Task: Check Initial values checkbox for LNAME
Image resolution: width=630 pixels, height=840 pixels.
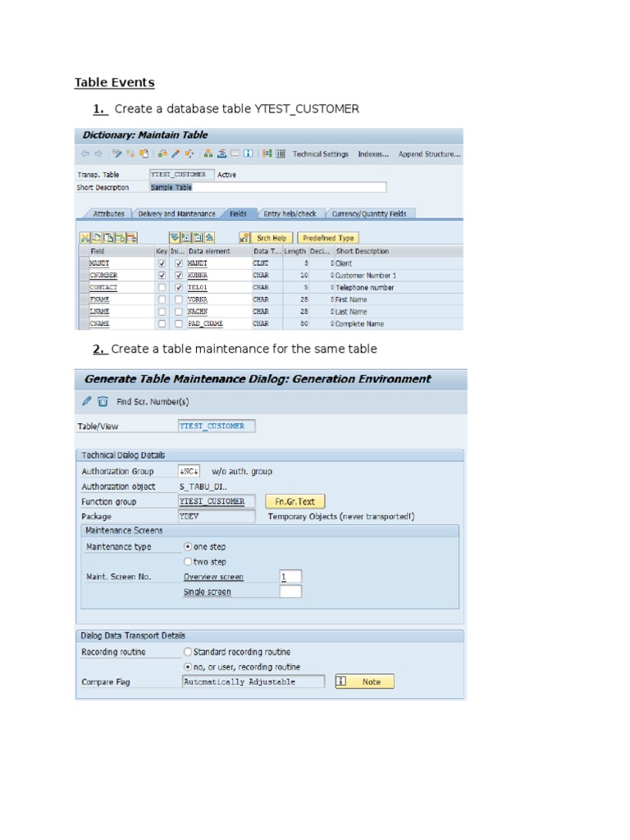Action: 179,311
